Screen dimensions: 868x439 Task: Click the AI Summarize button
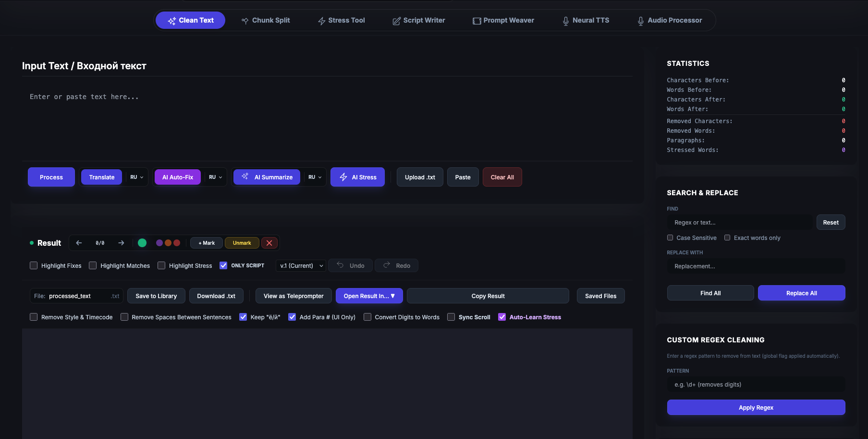(267, 177)
